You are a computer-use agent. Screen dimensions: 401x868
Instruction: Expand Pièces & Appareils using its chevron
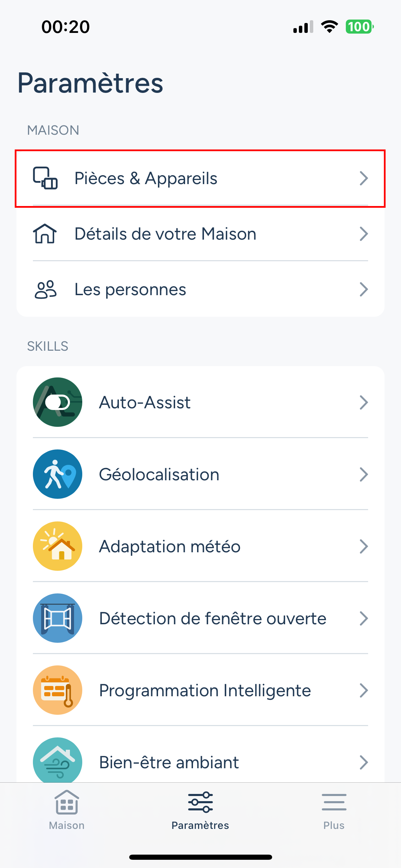click(x=363, y=178)
